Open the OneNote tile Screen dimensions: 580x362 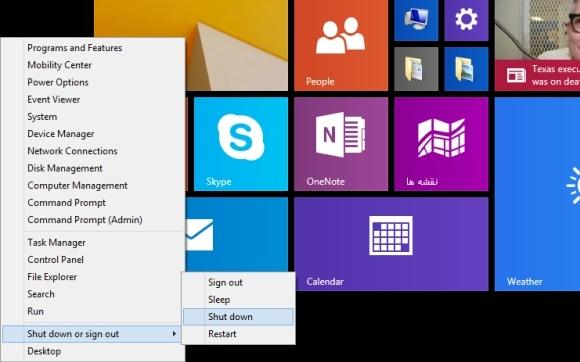click(341, 144)
